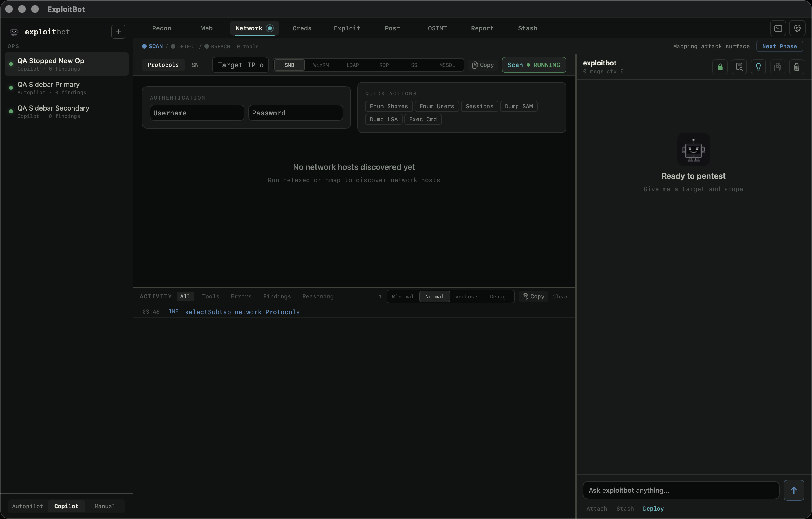The height and width of the screenshot is (519, 812).
Task: Focus the Target IP input field
Action: [240, 65]
